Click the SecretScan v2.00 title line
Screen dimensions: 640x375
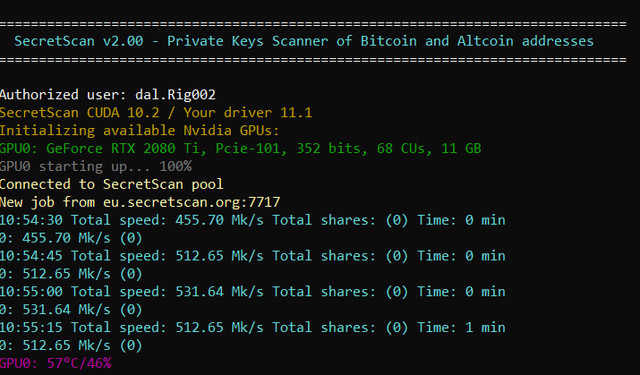click(x=304, y=41)
